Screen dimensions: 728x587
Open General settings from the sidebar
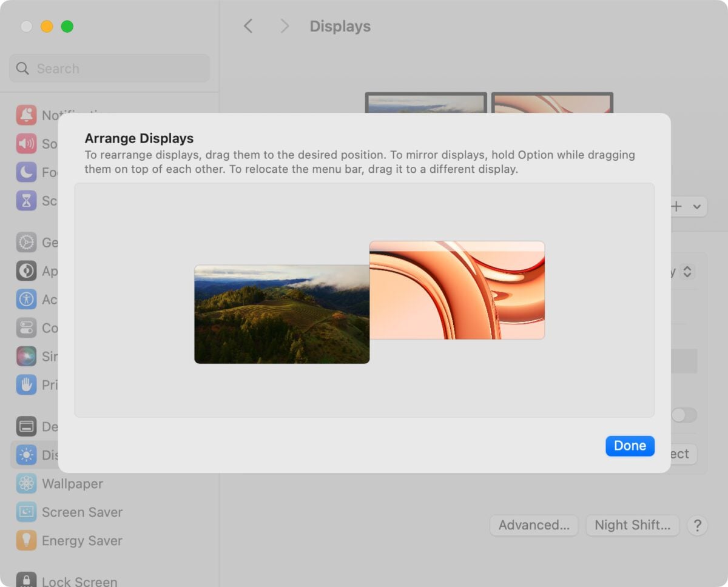click(x=27, y=242)
